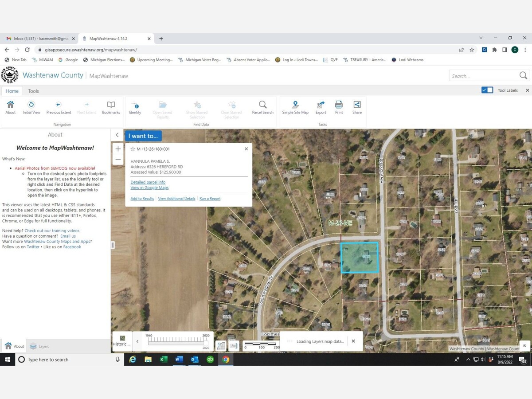
Task: Collapse the historic year slider panel
Action: click(137, 341)
